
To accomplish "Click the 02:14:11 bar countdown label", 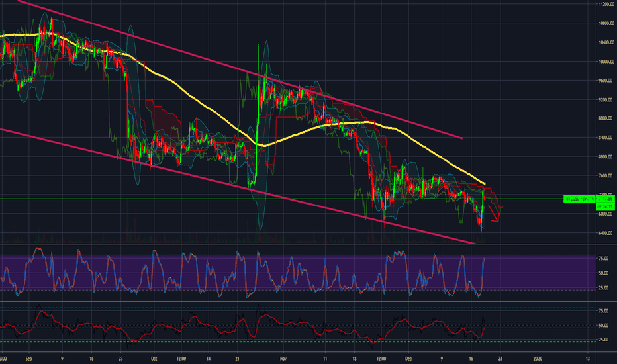I will pos(605,206).
